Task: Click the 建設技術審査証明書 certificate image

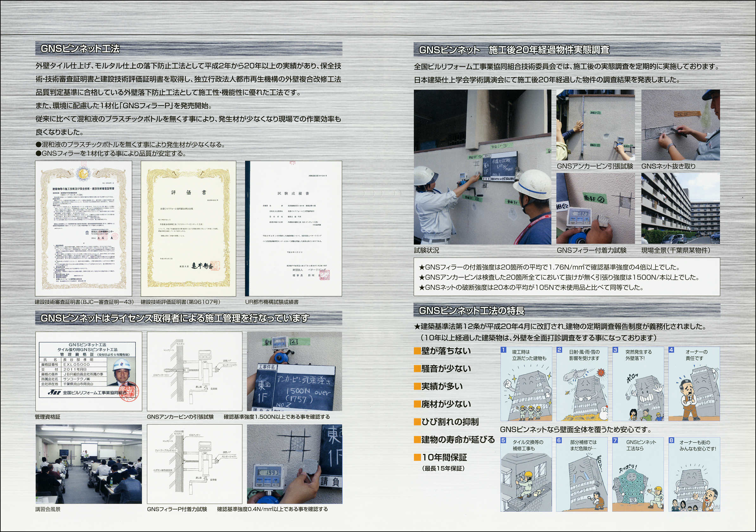Action: coord(84,228)
